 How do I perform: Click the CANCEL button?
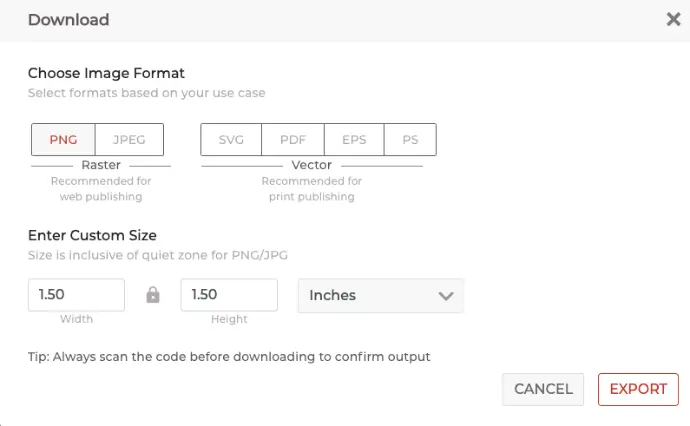[543, 389]
